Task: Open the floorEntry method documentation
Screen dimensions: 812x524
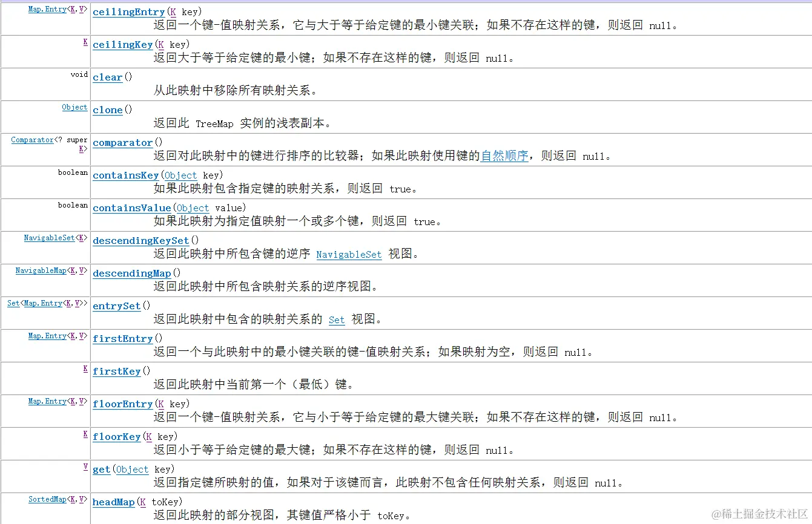Action: 123,404
